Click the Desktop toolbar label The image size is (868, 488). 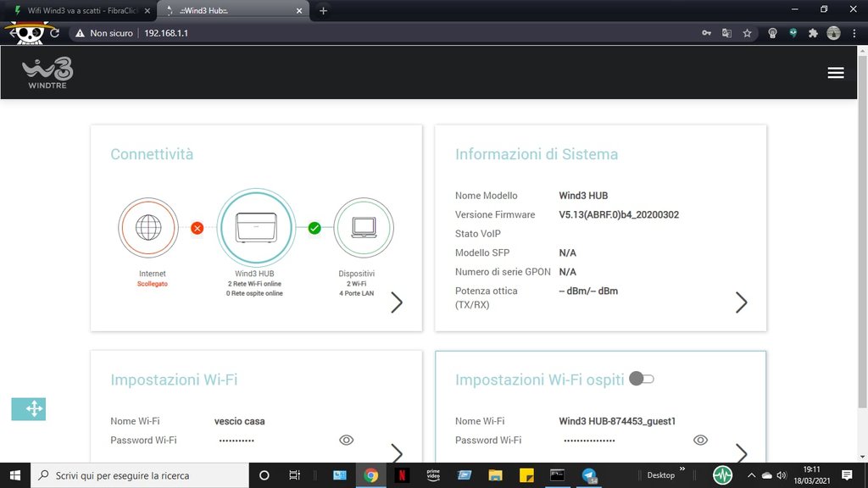pyautogui.click(x=661, y=475)
